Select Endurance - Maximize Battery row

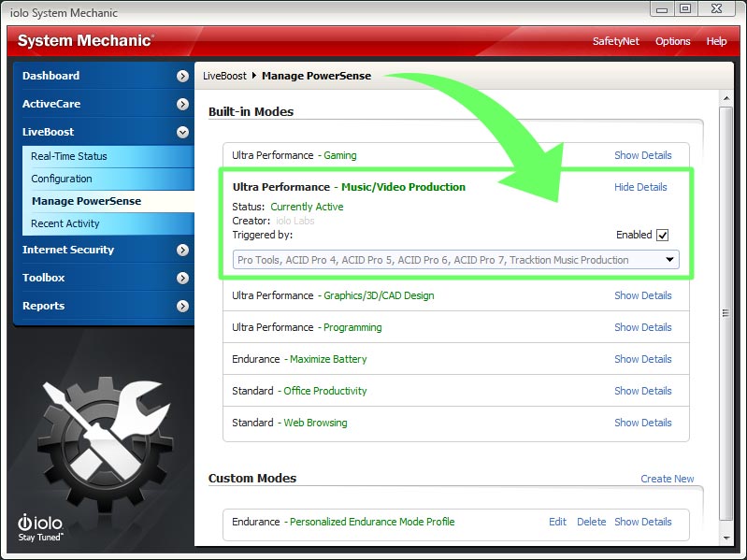click(x=456, y=359)
